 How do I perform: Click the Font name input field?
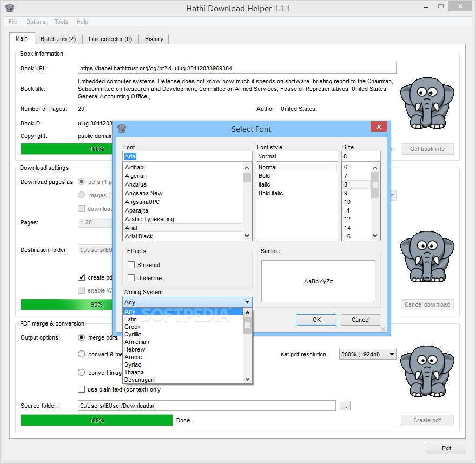click(x=187, y=156)
